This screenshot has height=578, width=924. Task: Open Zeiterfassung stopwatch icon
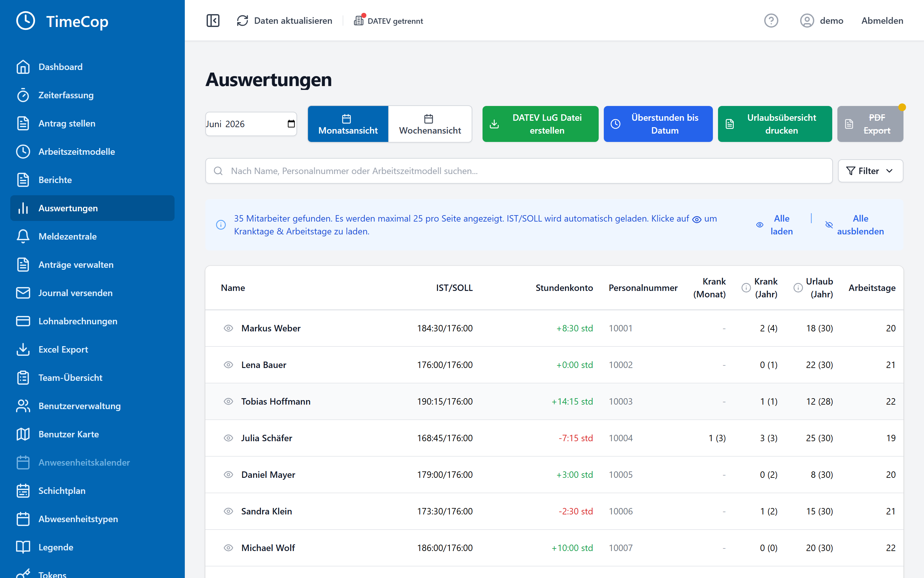click(x=23, y=95)
